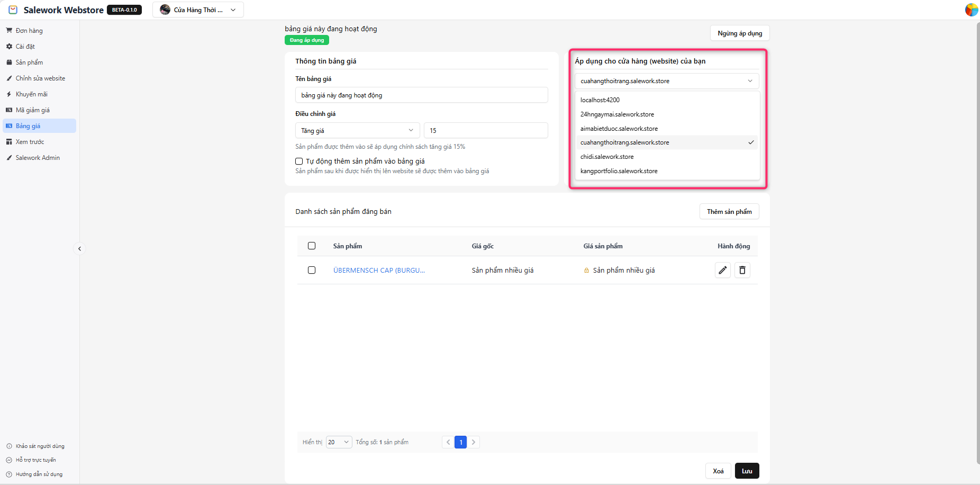Collapse the sidebar with the chevron arrow
This screenshot has width=980, height=485.
click(79, 249)
